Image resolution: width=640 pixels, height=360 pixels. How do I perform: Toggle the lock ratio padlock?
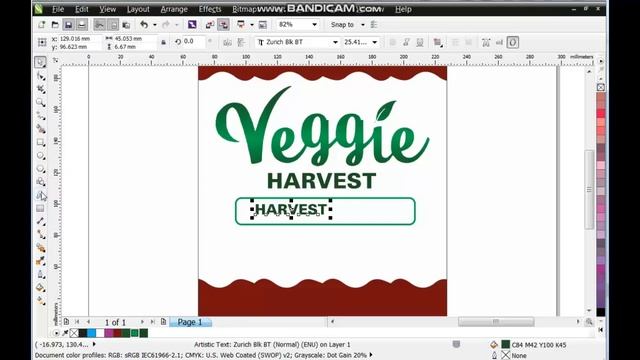pyautogui.click(x=163, y=42)
